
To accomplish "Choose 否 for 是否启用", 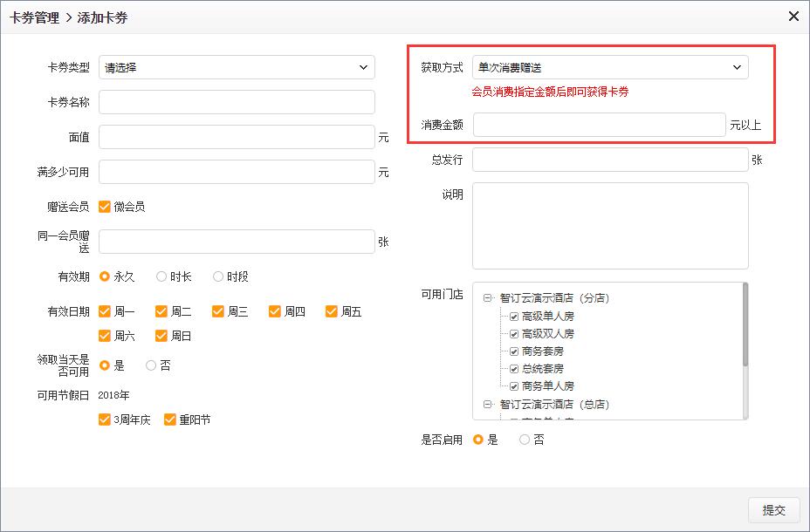I will (525, 440).
